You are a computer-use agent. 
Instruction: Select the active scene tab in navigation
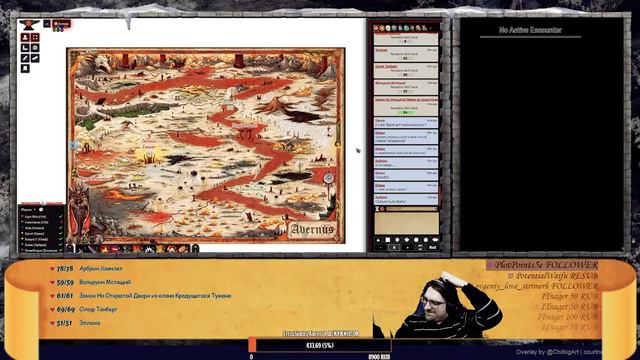pos(62,24)
